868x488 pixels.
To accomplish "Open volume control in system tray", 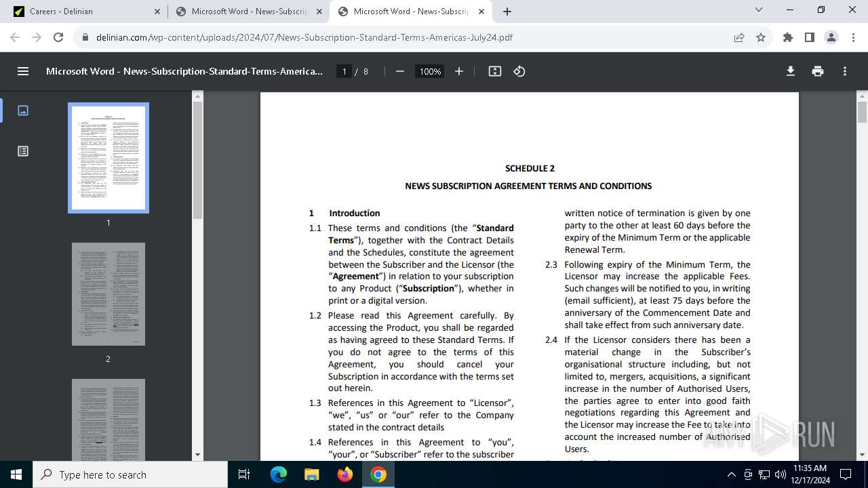I will [x=780, y=474].
